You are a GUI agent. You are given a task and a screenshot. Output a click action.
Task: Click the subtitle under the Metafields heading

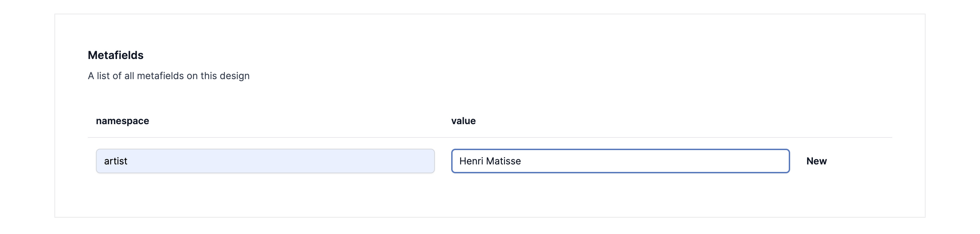[168, 76]
